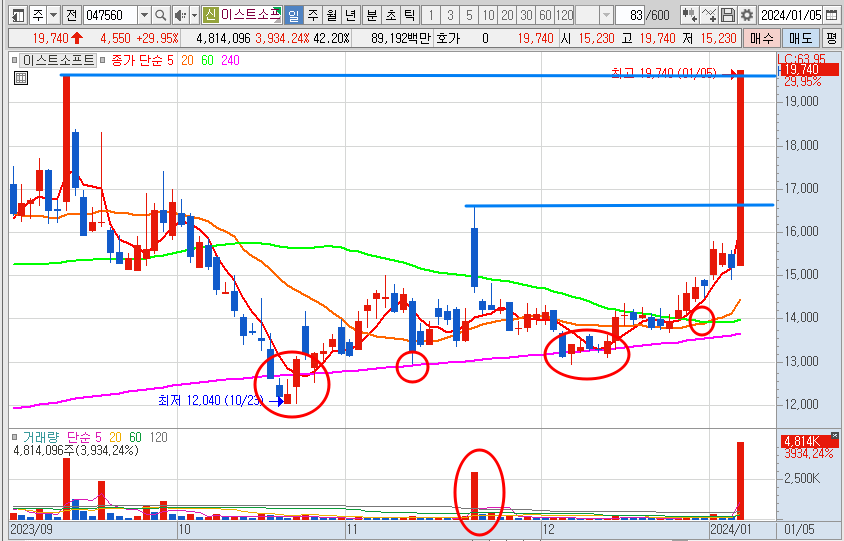Click the green 60 moving average label

207,60
